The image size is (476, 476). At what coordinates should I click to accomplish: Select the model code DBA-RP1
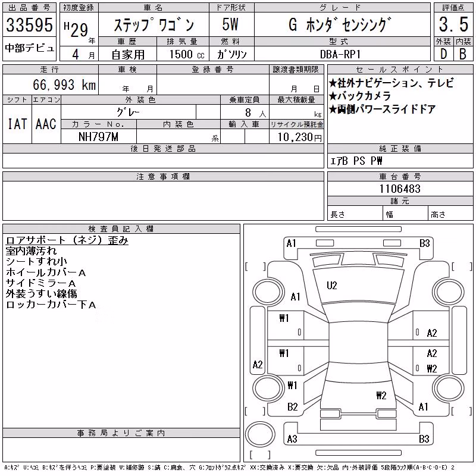pyautogui.click(x=340, y=55)
